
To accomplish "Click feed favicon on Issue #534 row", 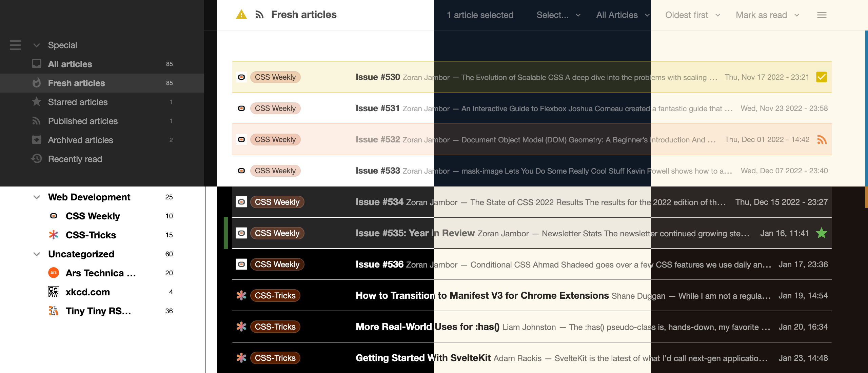I will 241,202.
